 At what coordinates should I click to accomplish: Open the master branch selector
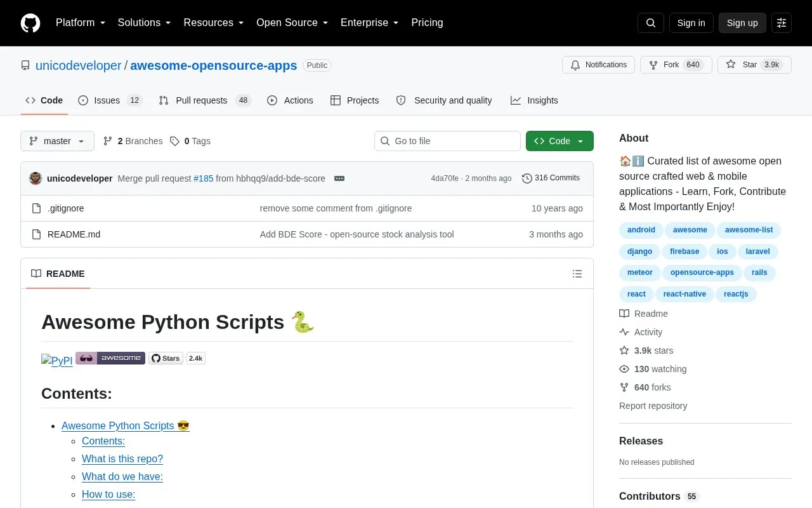[x=57, y=141]
